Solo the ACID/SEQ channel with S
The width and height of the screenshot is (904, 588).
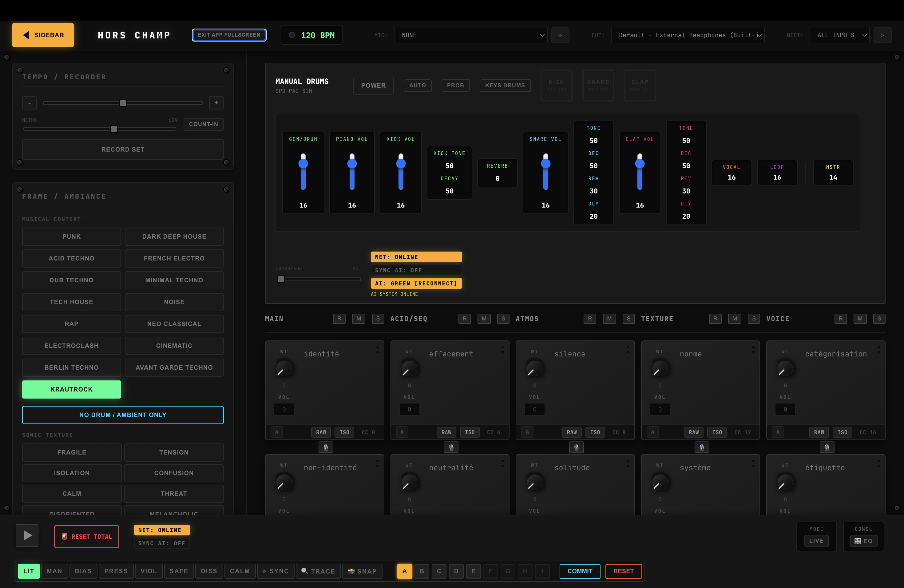(503, 319)
